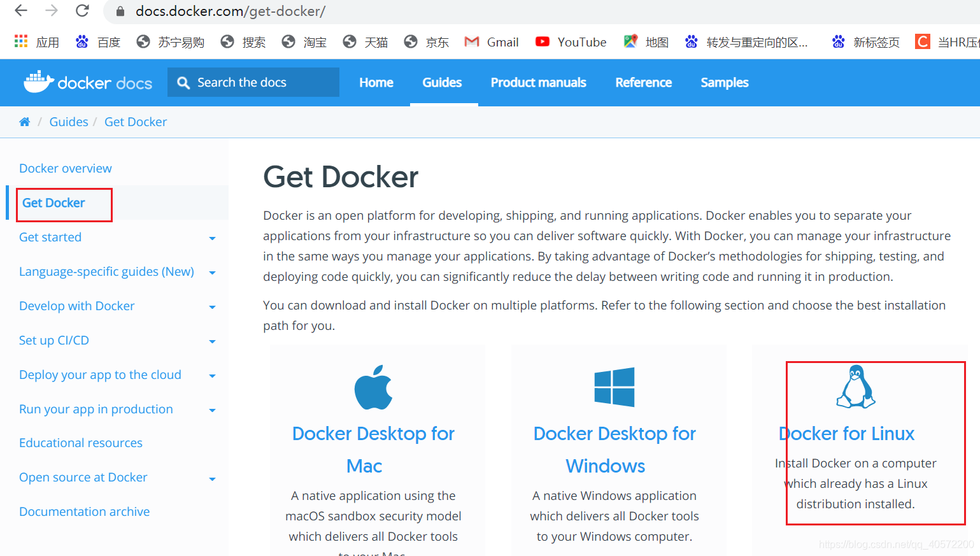
Task: Open the 转发与重定向的区 bookmark
Action: [x=746, y=42]
